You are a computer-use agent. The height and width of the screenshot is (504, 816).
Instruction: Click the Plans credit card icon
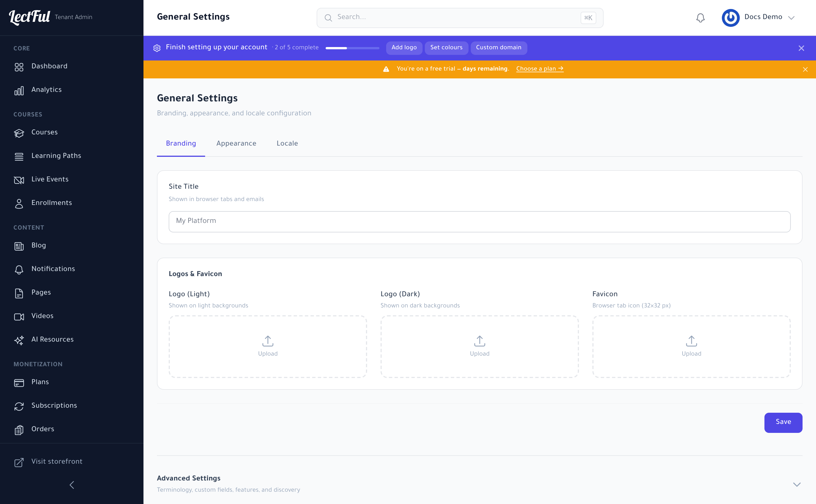pyautogui.click(x=19, y=383)
